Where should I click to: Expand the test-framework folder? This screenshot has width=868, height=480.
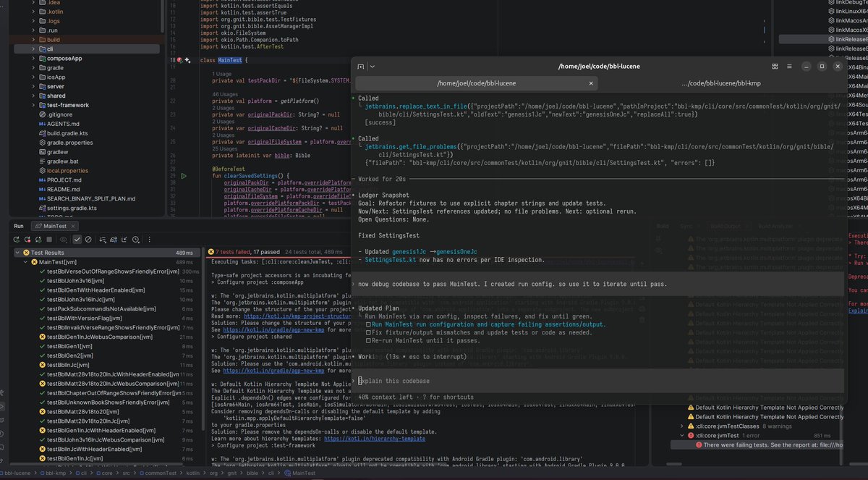(33, 105)
